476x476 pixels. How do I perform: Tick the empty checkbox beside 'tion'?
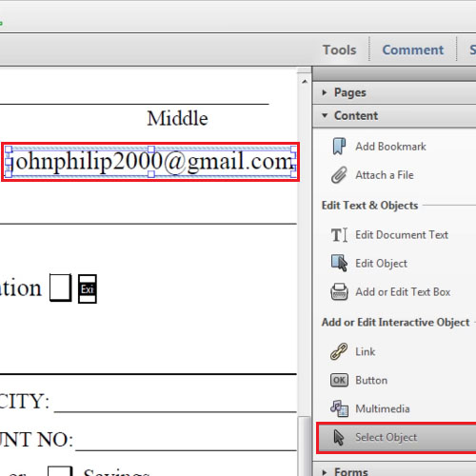point(60,288)
